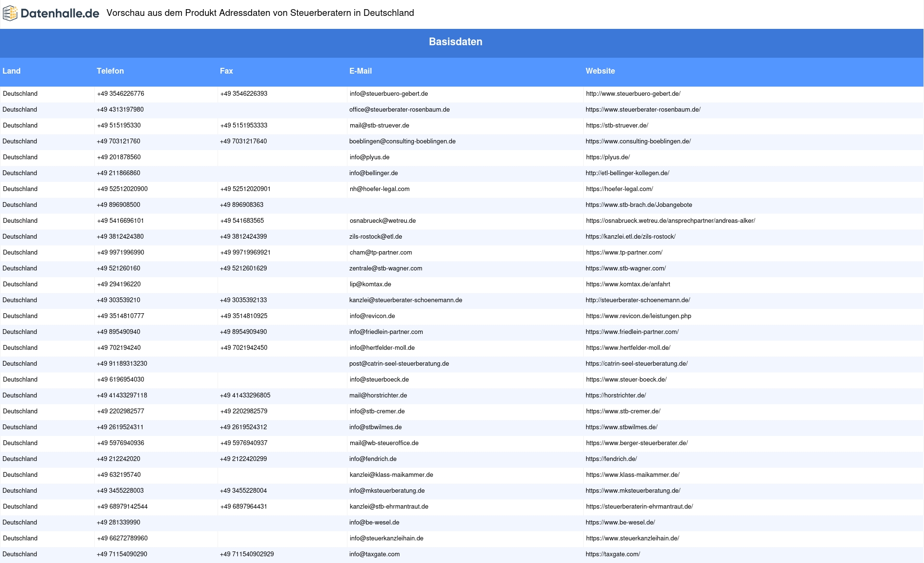Image resolution: width=924 pixels, height=563 pixels.
Task: Click email zentrale@stb-wagner.com
Action: tap(386, 269)
